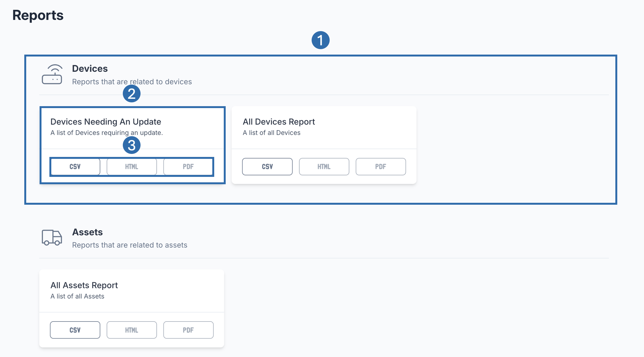Click the numbered marker 2 badge

[132, 94]
